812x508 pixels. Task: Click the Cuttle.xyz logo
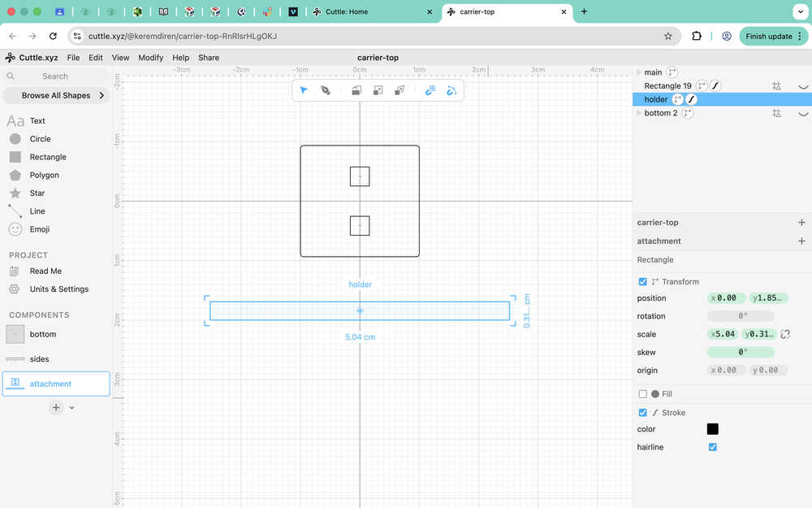coord(31,58)
